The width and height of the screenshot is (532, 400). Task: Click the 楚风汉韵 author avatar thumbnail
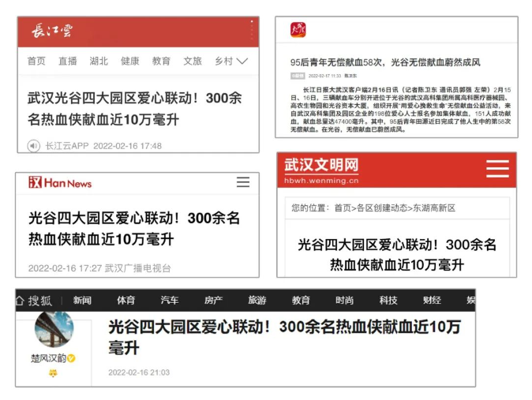(x=54, y=330)
